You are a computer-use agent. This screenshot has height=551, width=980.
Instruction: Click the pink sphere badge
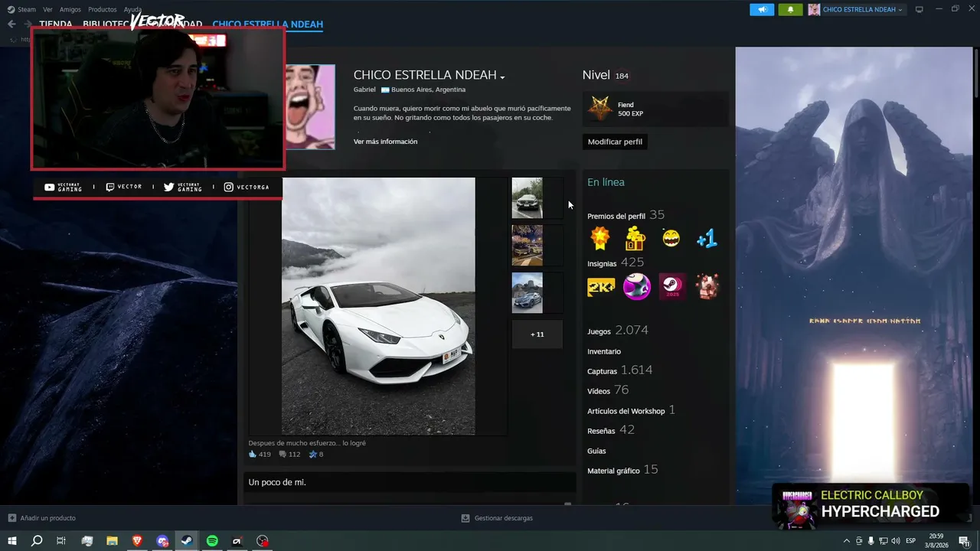click(636, 287)
